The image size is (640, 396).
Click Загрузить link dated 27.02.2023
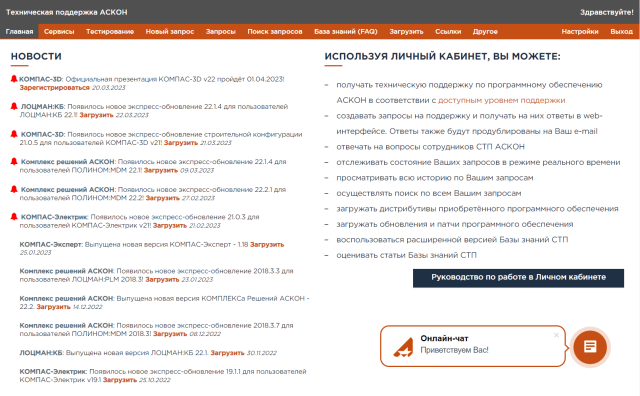(x=162, y=198)
